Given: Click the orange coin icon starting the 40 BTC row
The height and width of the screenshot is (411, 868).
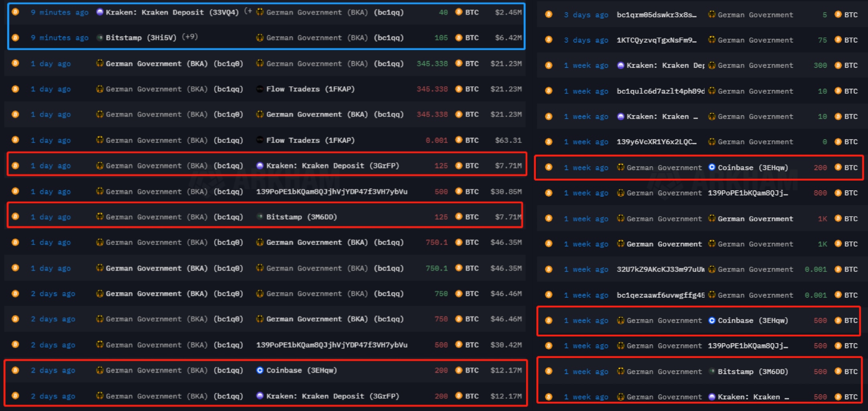Looking at the screenshot, I should (15, 12).
